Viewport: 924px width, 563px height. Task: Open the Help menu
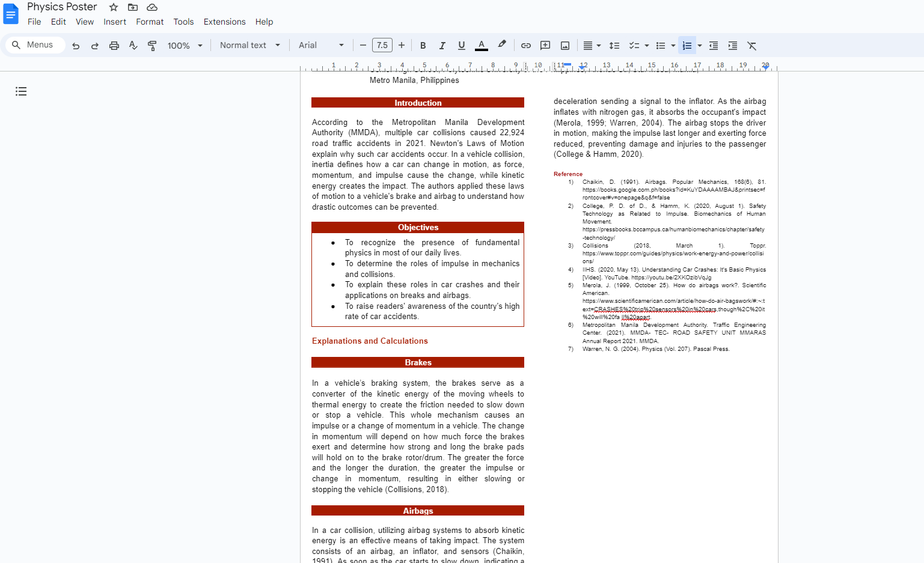pyautogui.click(x=264, y=22)
